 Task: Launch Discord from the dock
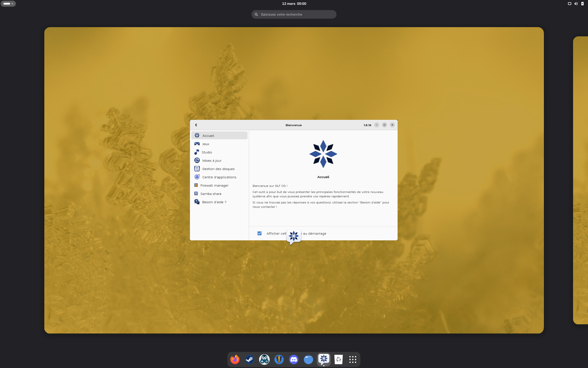pos(294,359)
